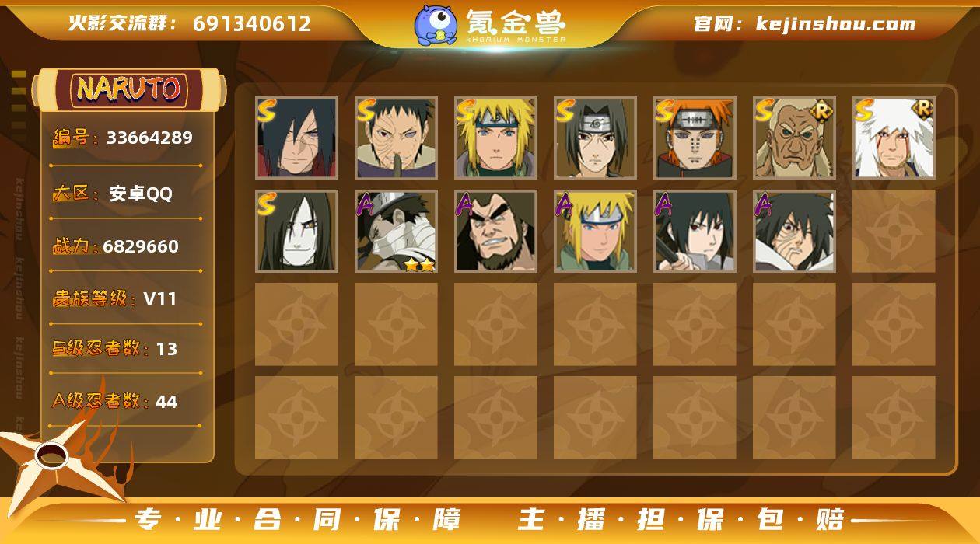980x544 pixels.
Task: Select the Madara long-haired S ninja portrait
Action: tap(297, 138)
